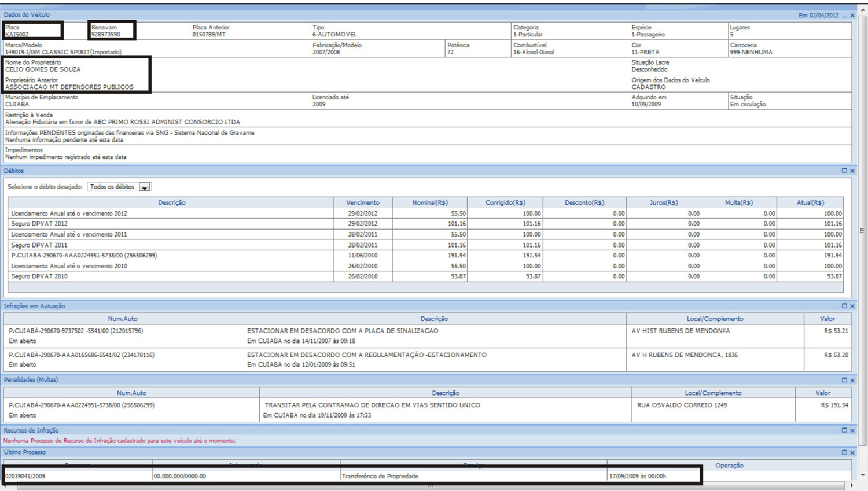
Task: Select the Seguro DPVAT 2011 row
Action: [425, 245]
